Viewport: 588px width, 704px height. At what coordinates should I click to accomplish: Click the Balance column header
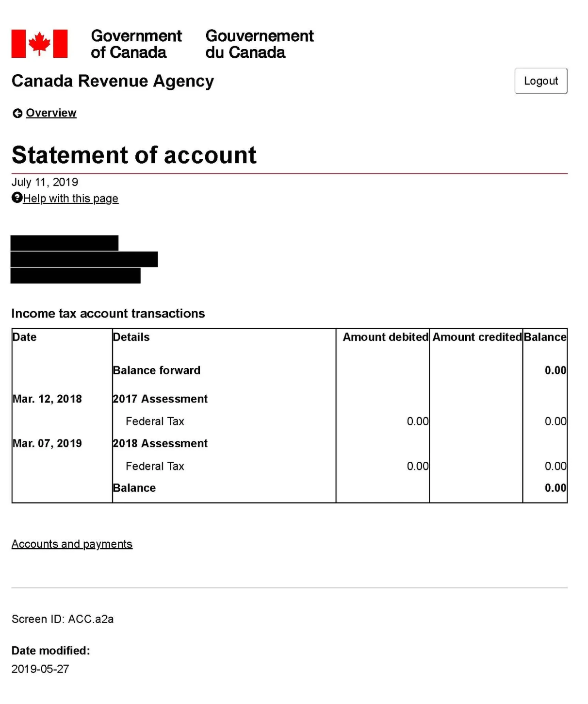click(545, 337)
